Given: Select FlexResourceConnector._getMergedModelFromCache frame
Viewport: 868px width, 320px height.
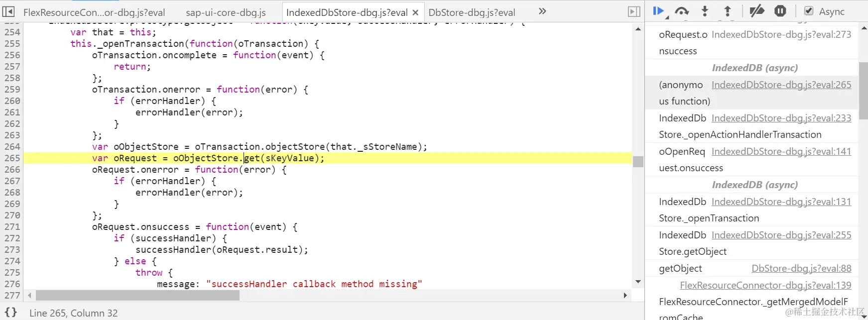Looking at the screenshot, I should 752,299.
